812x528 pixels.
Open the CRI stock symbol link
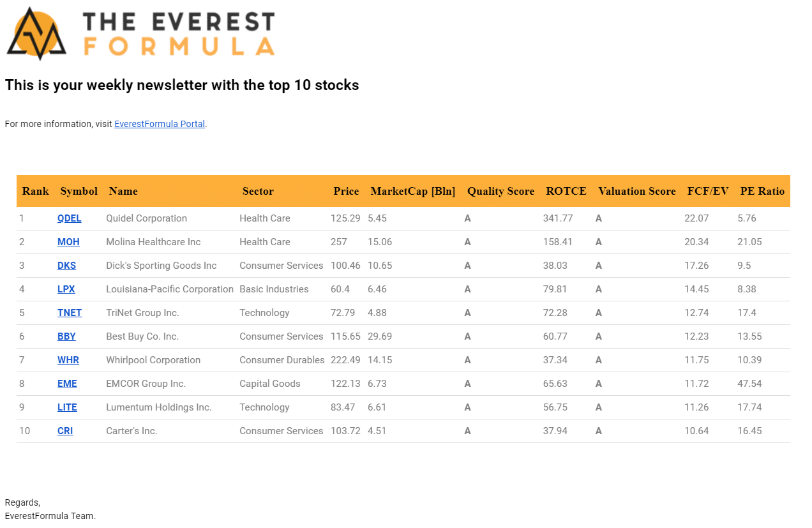click(x=65, y=431)
